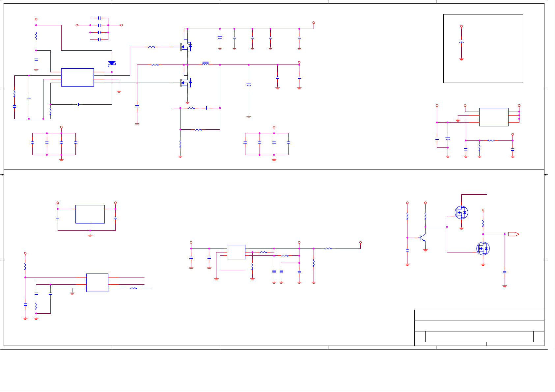Click the arrow marker on the right sheet border

(546, 175)
